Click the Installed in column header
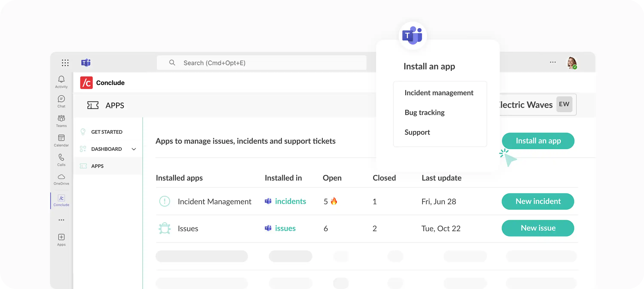 pyautogui.click(x=283, y=178)
